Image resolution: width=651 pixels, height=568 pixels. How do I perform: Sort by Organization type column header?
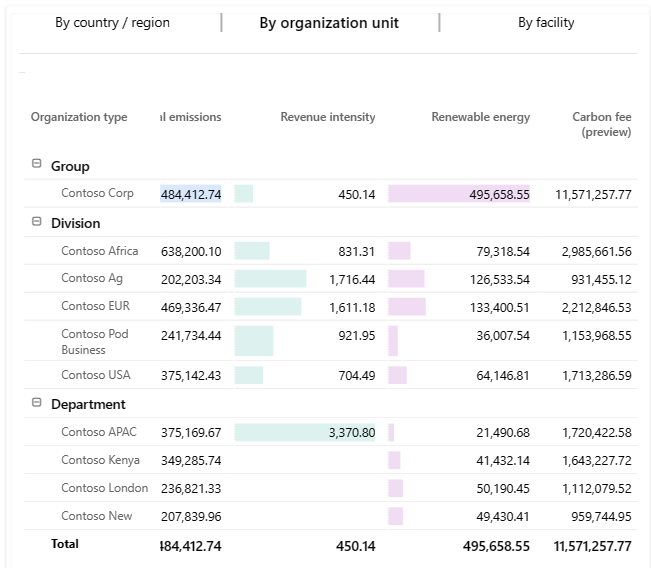pyautogui.click(x=79, y=117)
